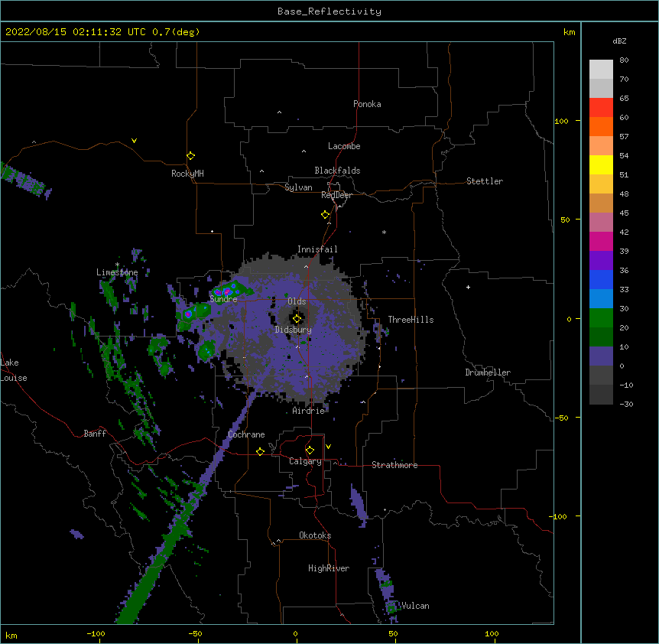Click the Sundre label
Screen dimensions: 659x644
coord(223,299)
